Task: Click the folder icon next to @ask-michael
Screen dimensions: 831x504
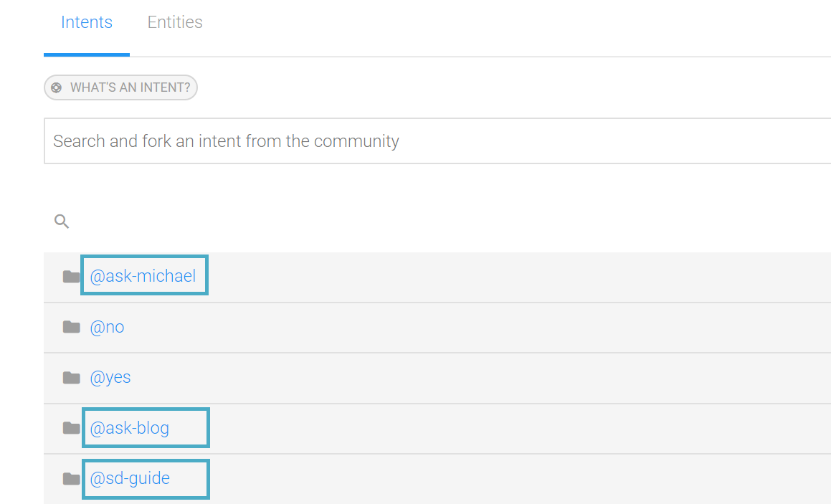Action: point(71,277)
